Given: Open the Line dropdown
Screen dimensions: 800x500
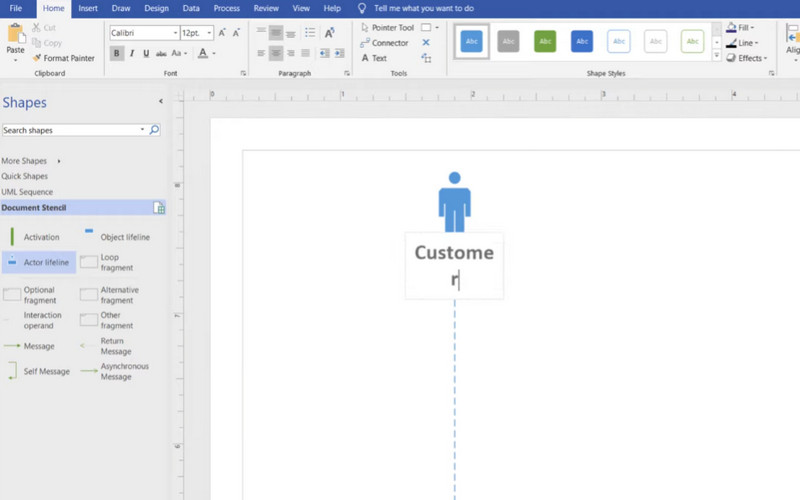Looking at the screenshot, I should pos(742,43).
